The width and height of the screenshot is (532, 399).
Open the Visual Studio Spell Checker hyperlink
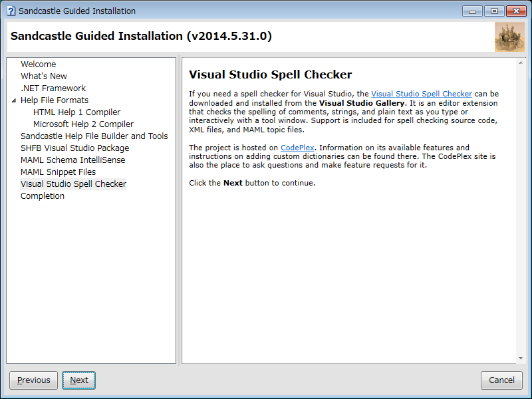pos(422,94)
